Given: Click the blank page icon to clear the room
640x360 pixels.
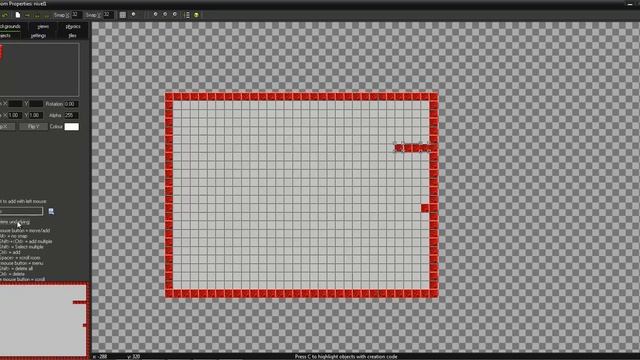Looking at the screenshot, I should click(18, 15).
